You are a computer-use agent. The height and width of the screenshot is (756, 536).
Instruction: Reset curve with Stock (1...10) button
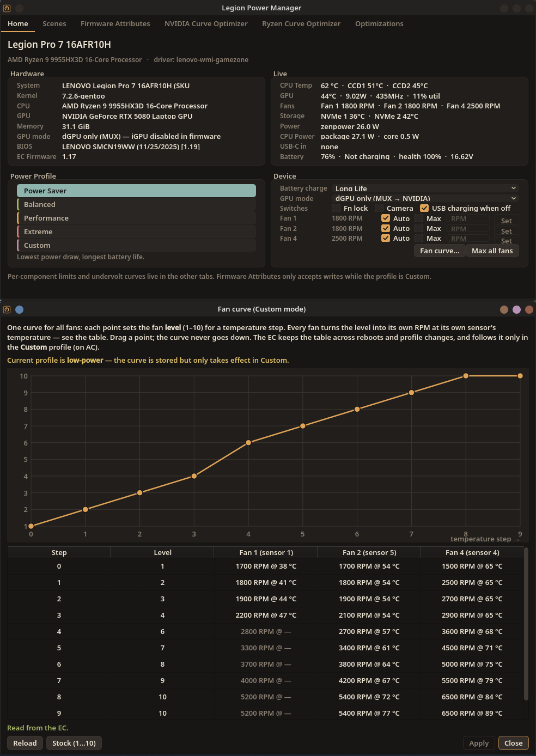pos(74,743)
